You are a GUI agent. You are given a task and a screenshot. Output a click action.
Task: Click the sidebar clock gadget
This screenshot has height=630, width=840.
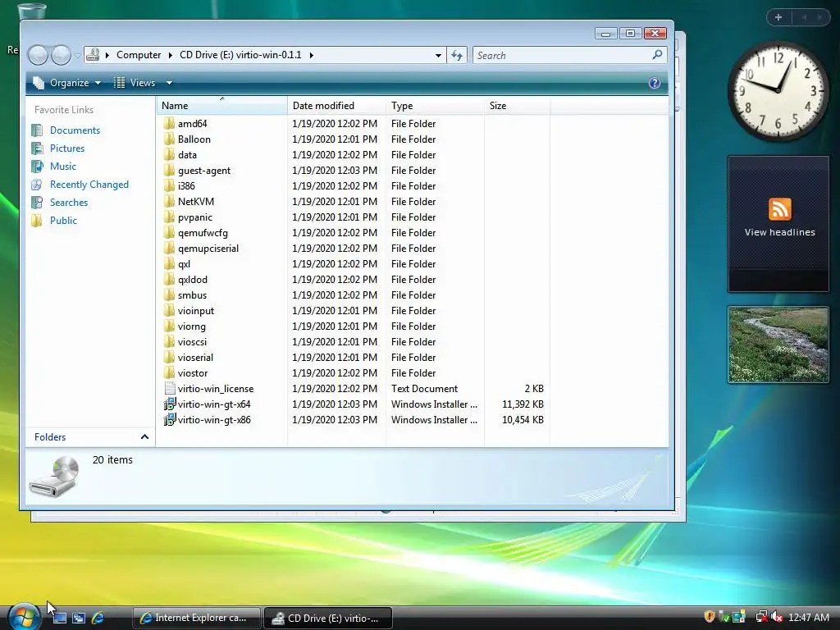pos(778,91)
